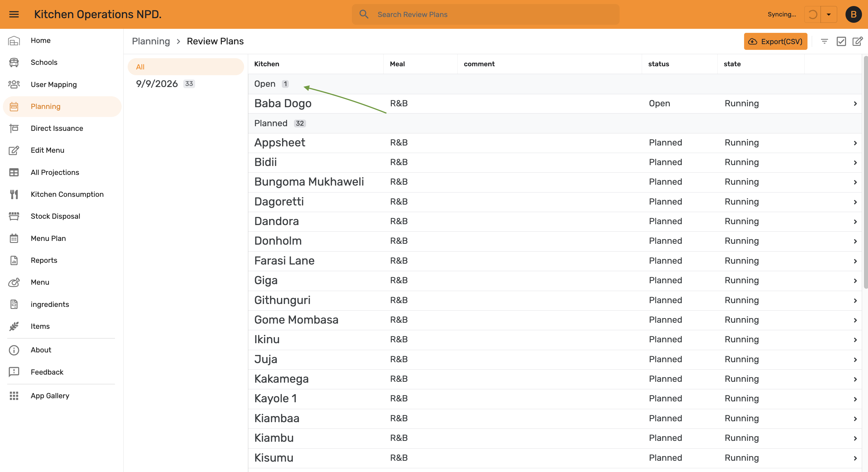Click the filter icon in toolbar
The height and width of the screenshot is (472, 868).
pos(824,41)
